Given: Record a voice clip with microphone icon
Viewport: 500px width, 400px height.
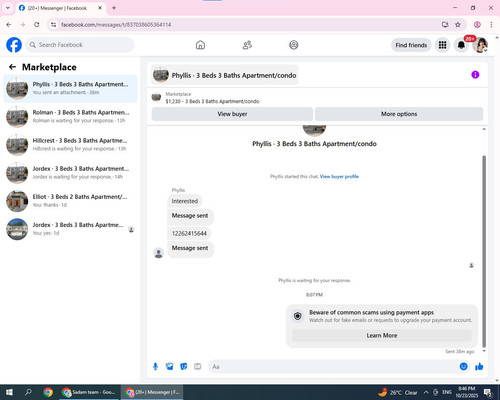Looking at the screenshot, I should click(155, 367).
